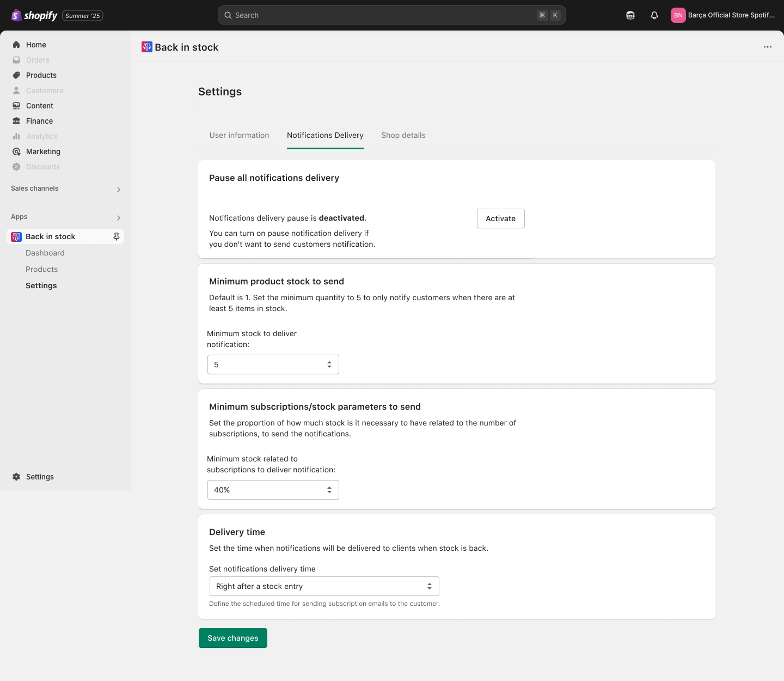Unpin Back in stock app with pin icon

tap(116, 236)
